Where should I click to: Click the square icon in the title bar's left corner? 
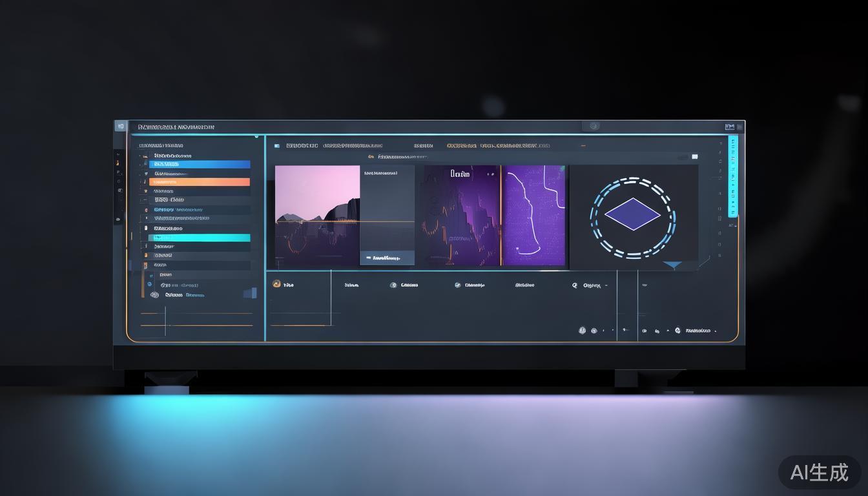pos(120,127)
